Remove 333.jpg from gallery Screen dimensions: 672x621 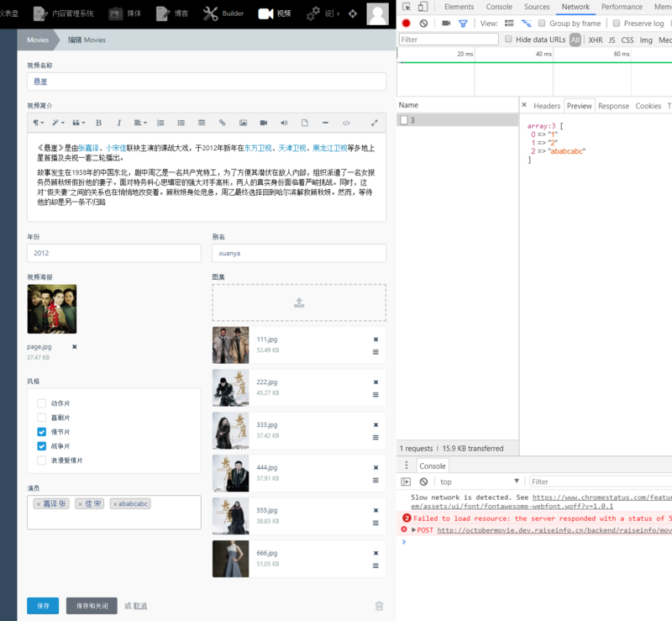375,424
